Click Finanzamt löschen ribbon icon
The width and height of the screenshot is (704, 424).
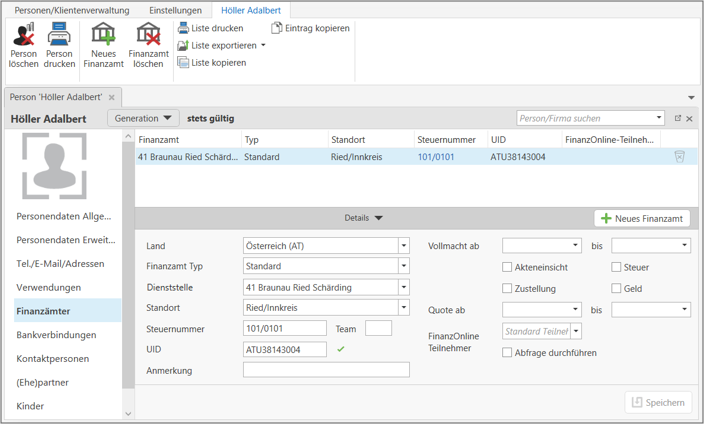coord(148,37)
